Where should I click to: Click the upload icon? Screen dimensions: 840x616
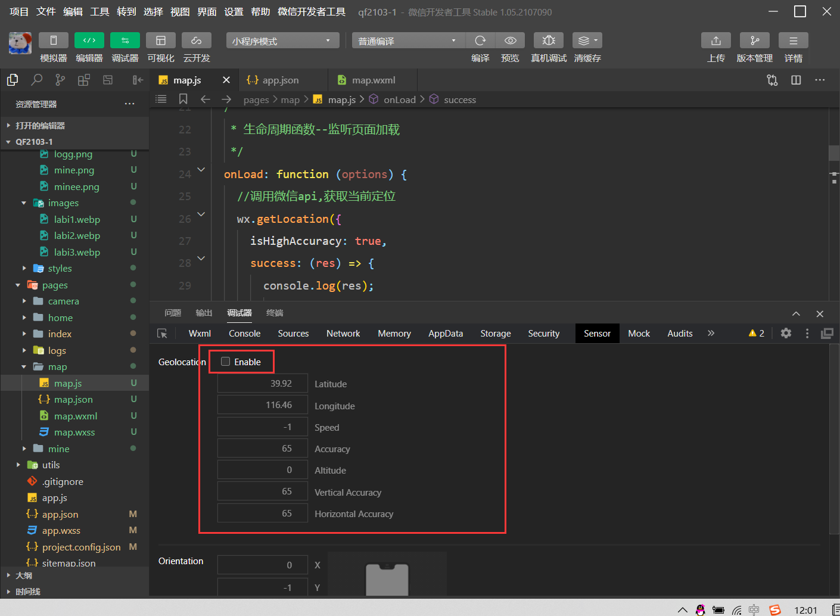point(716,41)
